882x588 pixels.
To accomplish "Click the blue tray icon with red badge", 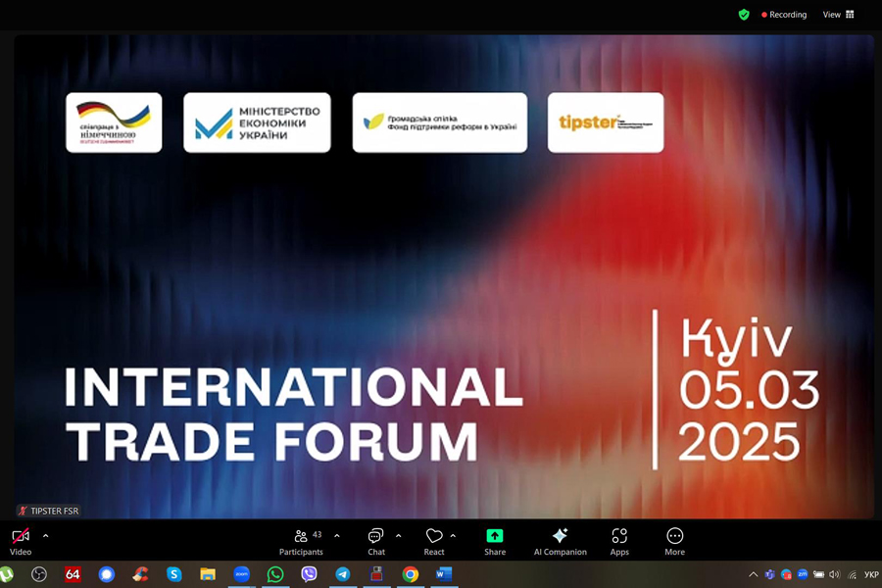I will (786, 574).
